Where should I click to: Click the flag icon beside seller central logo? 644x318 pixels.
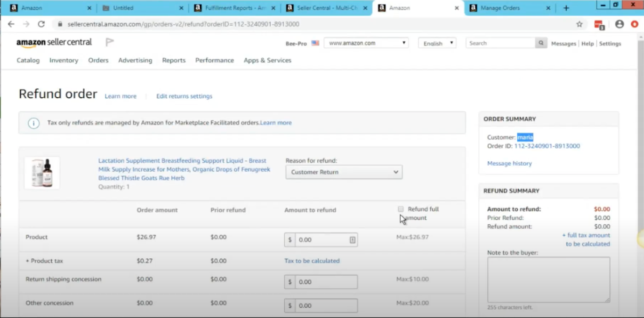pyautogui.click(x=109, y=42)
